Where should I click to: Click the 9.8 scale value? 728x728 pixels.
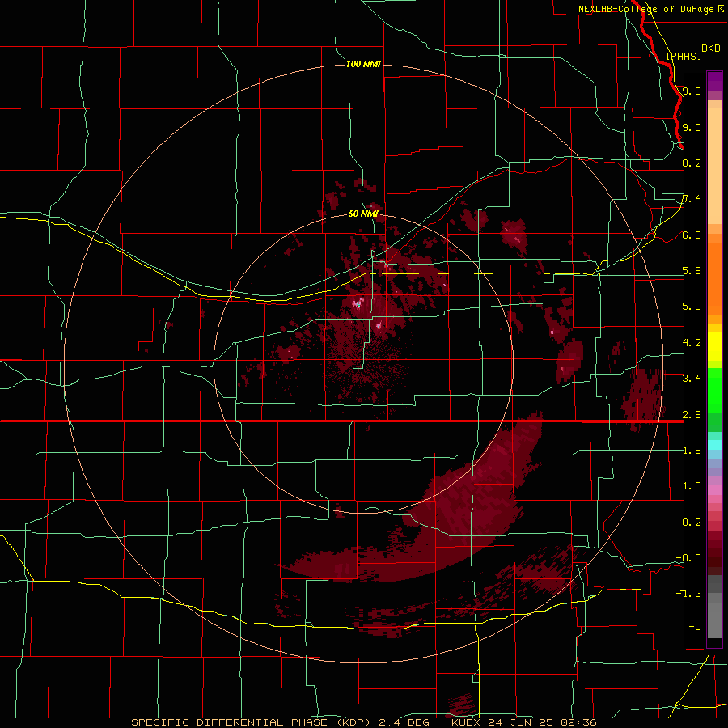click(x=692, y=91)
